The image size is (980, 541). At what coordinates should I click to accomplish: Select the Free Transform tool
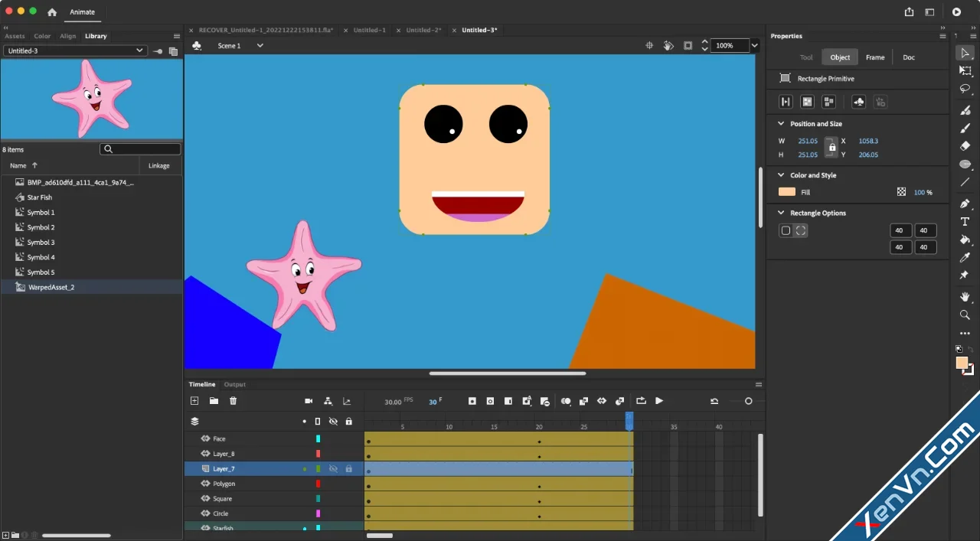tap(965, 71)
